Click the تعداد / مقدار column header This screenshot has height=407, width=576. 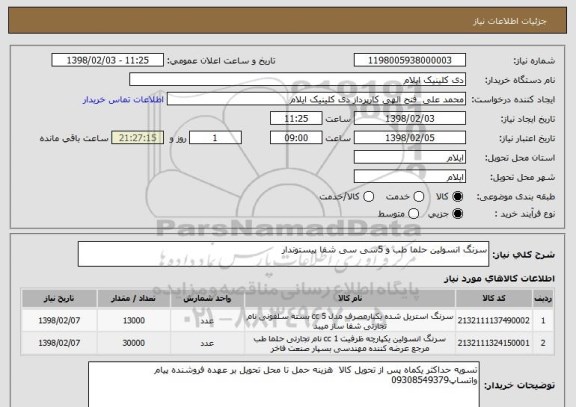click(134, 298)
